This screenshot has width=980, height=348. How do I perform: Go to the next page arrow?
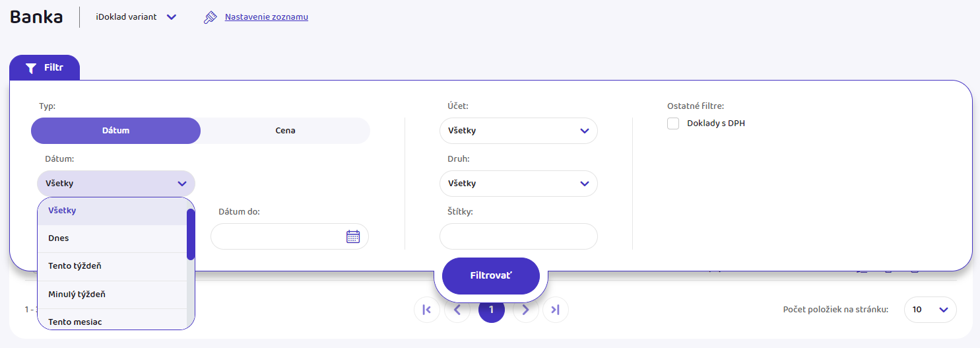pyautogui.click(x=525, y=310)
